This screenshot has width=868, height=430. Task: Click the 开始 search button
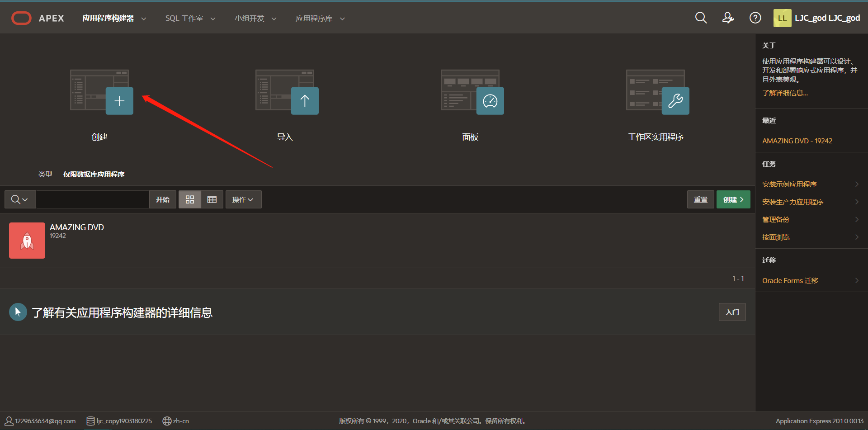tap(163, 199)
